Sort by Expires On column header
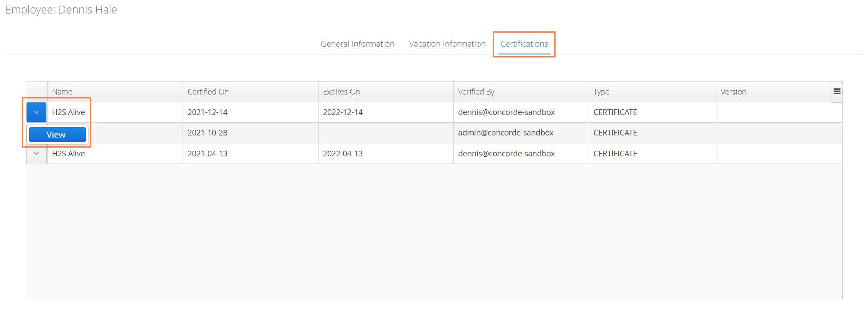868x314 pixels. [386, 92]
